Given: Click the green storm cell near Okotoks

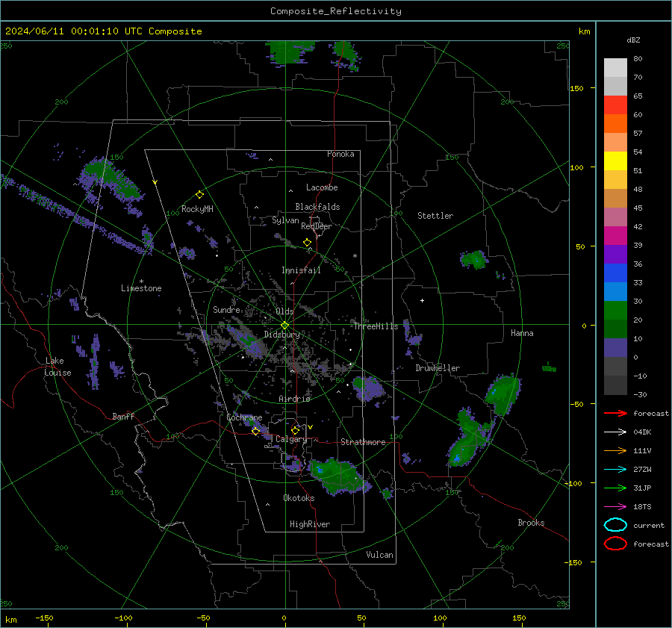Looking at the screenshot, I should coord(337,476).
